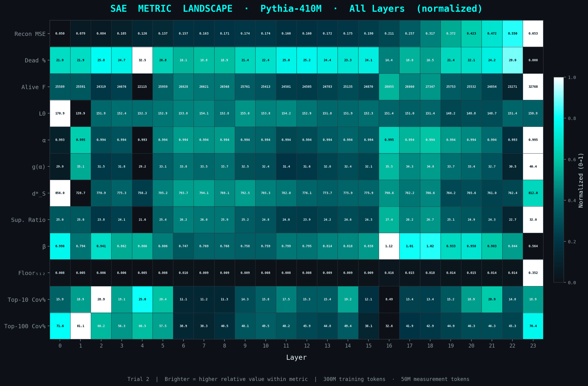
Task: Select the '0.0' colorbar tick label
Action: click(x=572, y=283)
